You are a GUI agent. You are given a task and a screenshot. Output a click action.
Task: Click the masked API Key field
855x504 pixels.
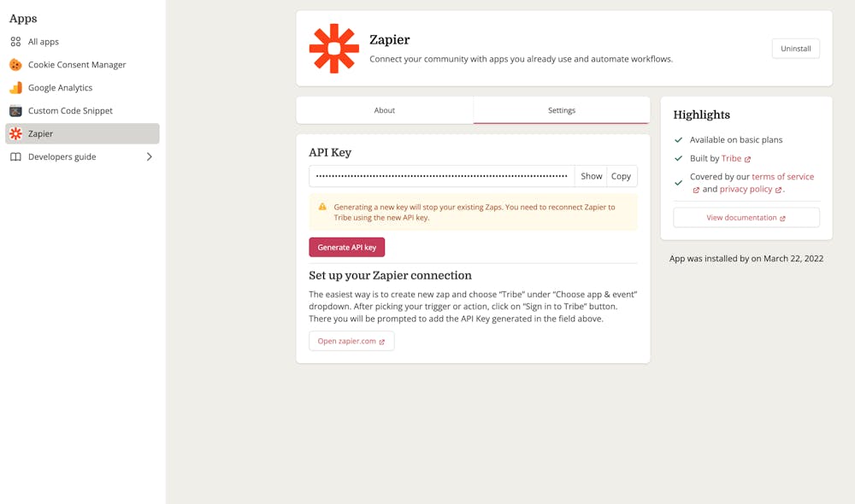click(x=441, y=176)
